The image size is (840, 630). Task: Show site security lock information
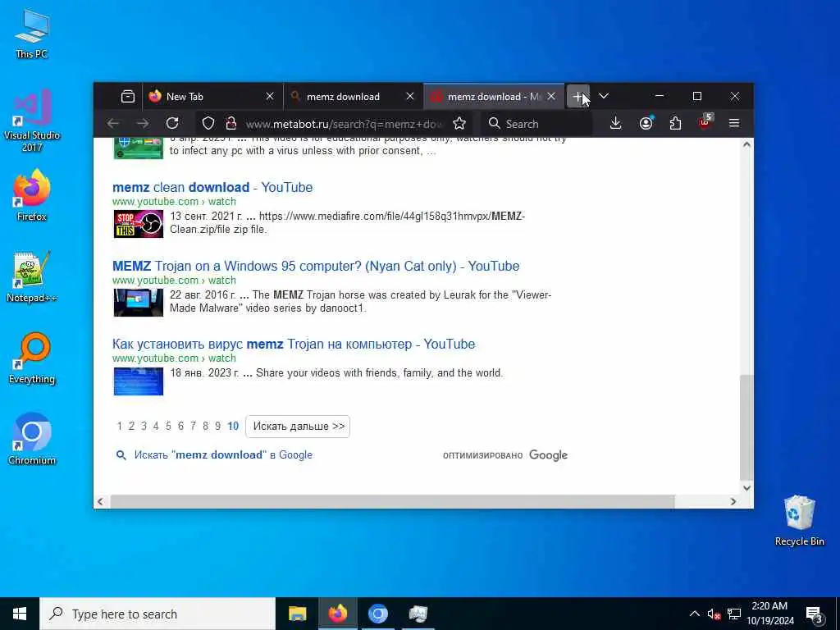point(231,124)
